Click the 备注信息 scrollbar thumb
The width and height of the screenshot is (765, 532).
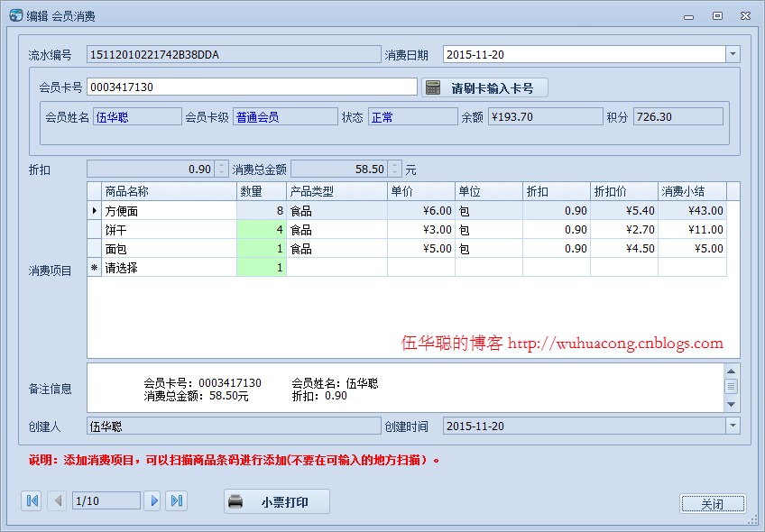coord(731,387)
